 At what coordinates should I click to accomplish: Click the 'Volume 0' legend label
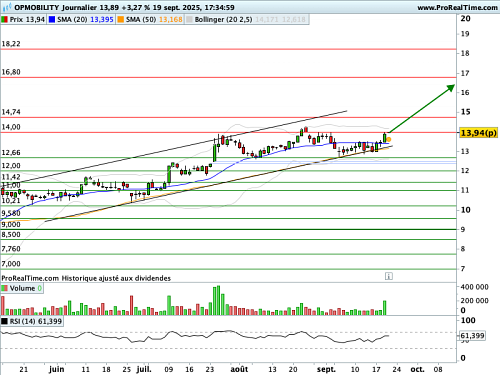click(x=26, y=288)
